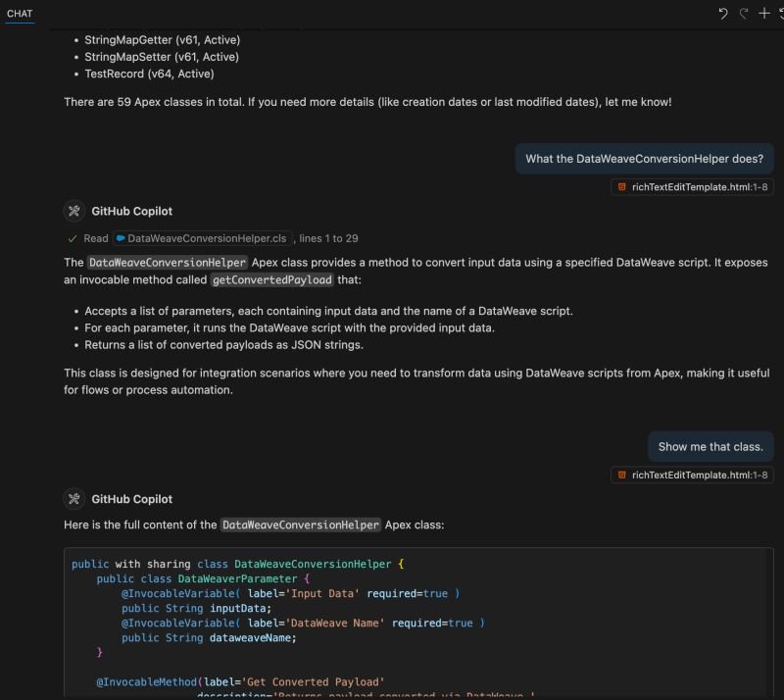Click the HTML file icon under 'Show me that class'
Screen dimensions: 784x700
point(621,475)
